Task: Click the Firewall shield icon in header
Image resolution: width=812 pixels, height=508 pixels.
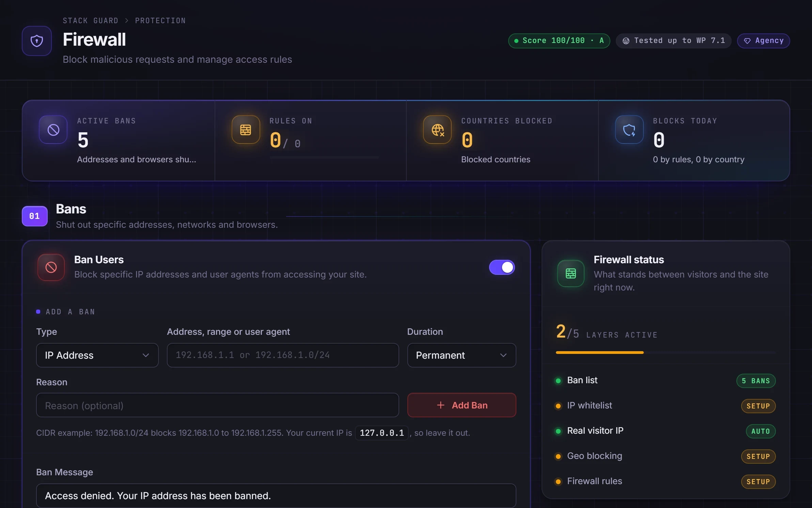Action: pos(37,41)
